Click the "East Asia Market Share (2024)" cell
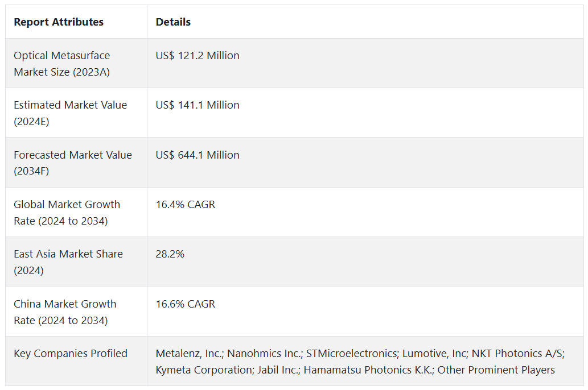Screen dimensions: 588x390 68,262
